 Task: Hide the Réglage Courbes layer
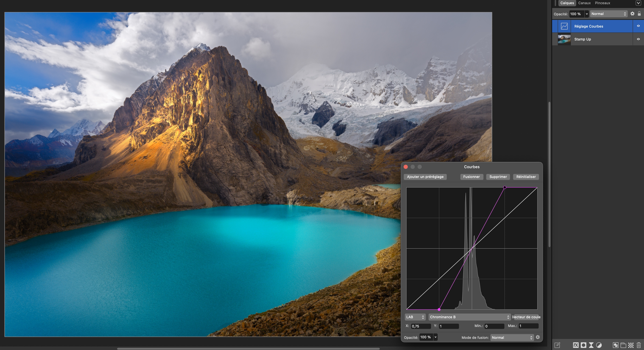[x=638, y=26]
